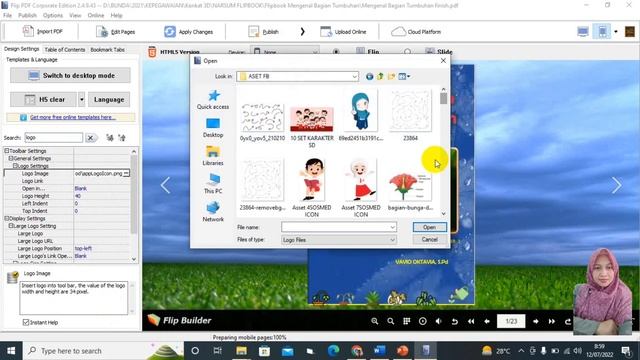Select the Design Settings tab

point(21,49)
